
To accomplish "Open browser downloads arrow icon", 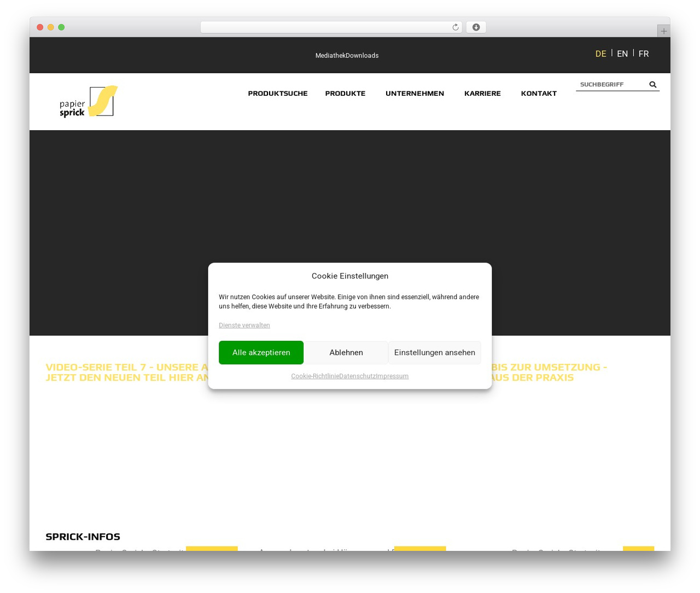I will click(476, 27).
